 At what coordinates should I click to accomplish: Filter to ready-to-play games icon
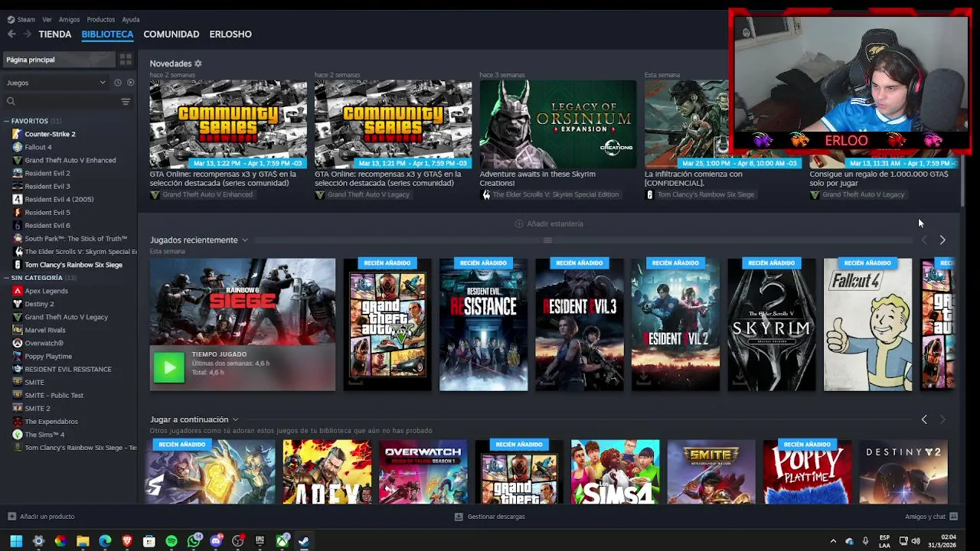click(x=130, y=83)
